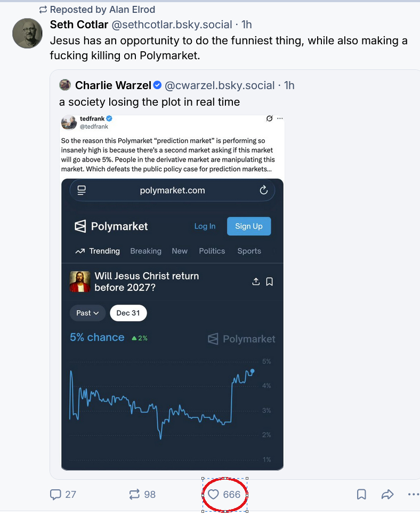Click the reply comment bubble icon
This screenshot has height=516, width=420.
coord(55,495)
